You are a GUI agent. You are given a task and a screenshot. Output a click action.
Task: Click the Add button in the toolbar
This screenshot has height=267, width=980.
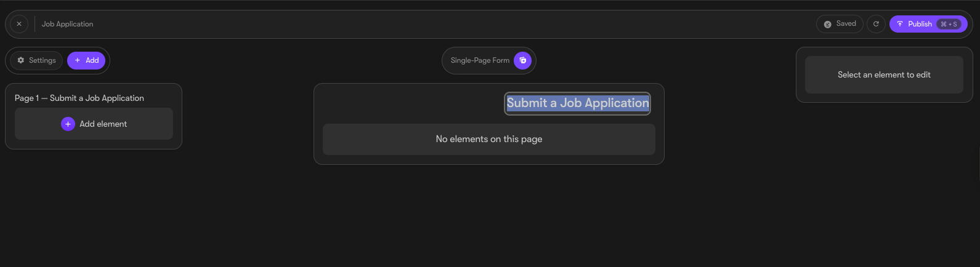pyautogui.click(x=86, y=60)
